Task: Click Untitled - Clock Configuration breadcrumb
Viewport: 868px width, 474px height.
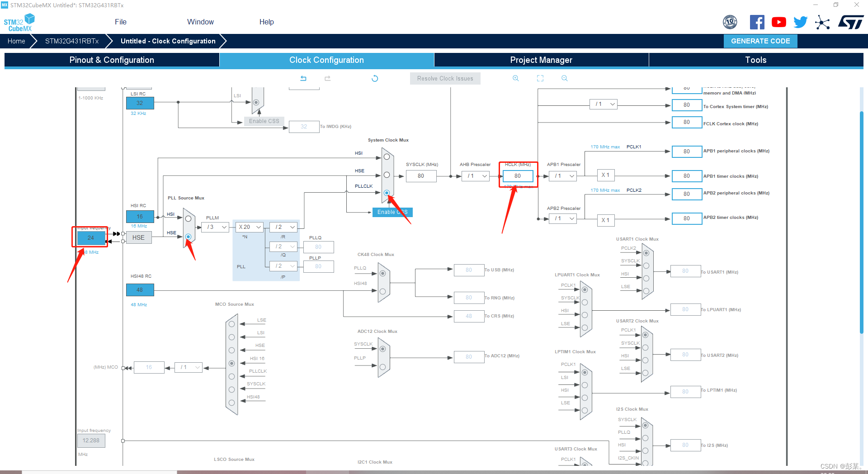Action: click(168, 41)
